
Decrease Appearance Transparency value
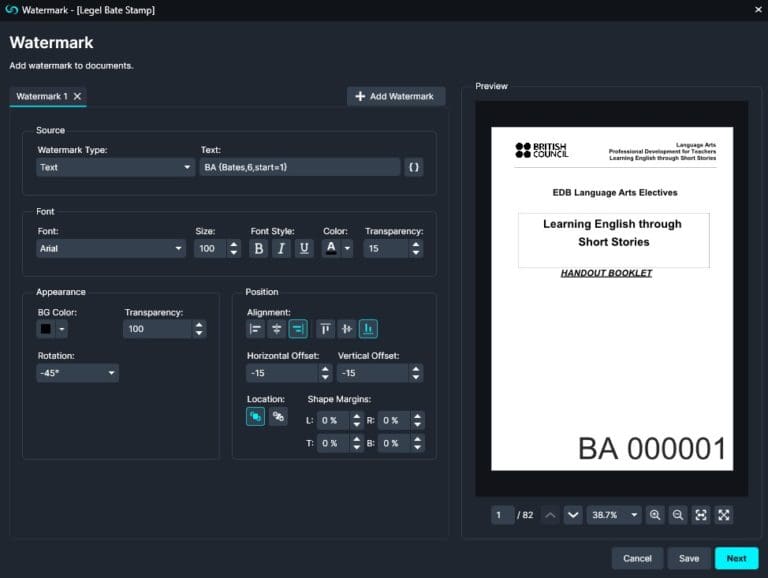tap(199, 334)
